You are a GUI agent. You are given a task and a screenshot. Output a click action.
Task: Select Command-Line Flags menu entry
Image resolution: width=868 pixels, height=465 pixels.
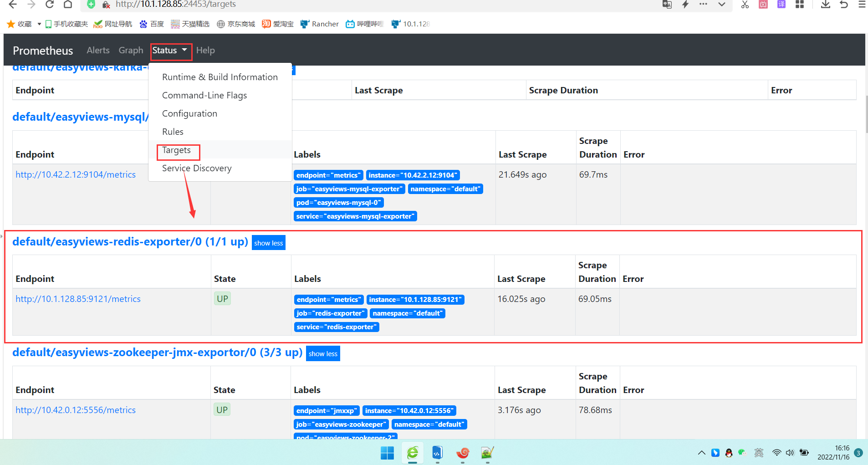click(x=220, y=95)
